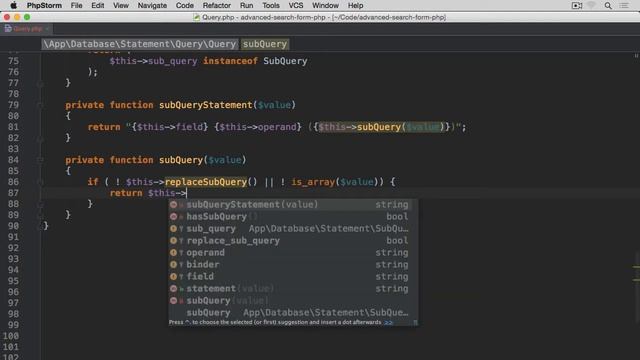Click field icon beside binder suggestion
Viewport: 640px width, 360px height.
173,264
